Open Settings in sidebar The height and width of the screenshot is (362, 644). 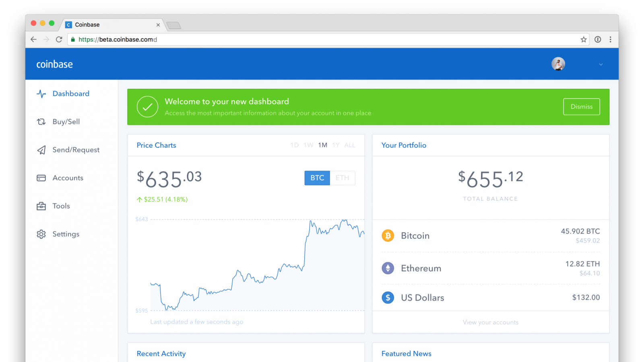tap(66, 234)
